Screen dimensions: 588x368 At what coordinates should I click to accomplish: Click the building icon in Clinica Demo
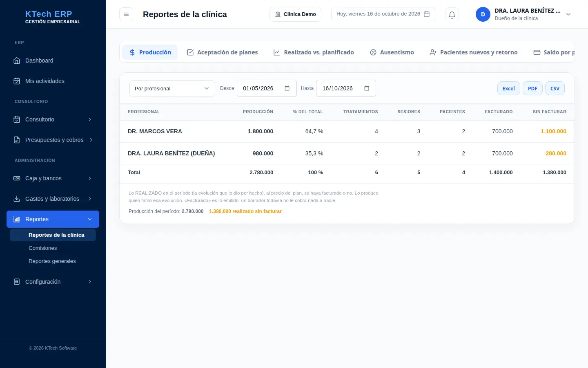(278, 14)
